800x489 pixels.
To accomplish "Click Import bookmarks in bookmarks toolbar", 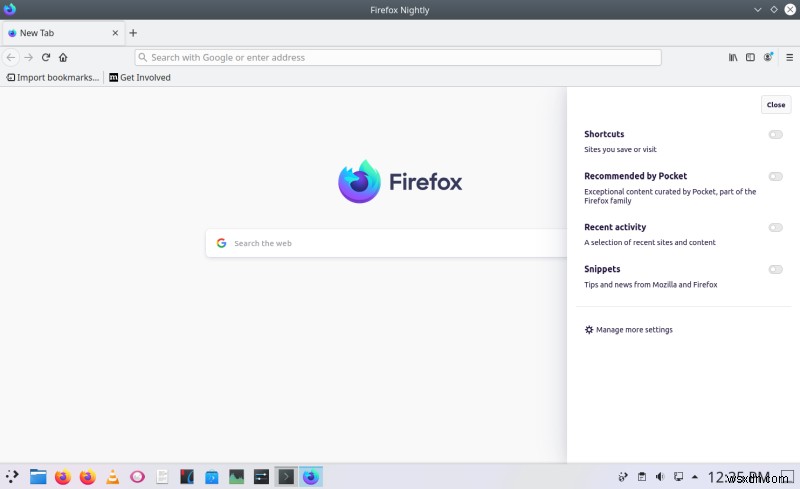I will click(53, 78).
